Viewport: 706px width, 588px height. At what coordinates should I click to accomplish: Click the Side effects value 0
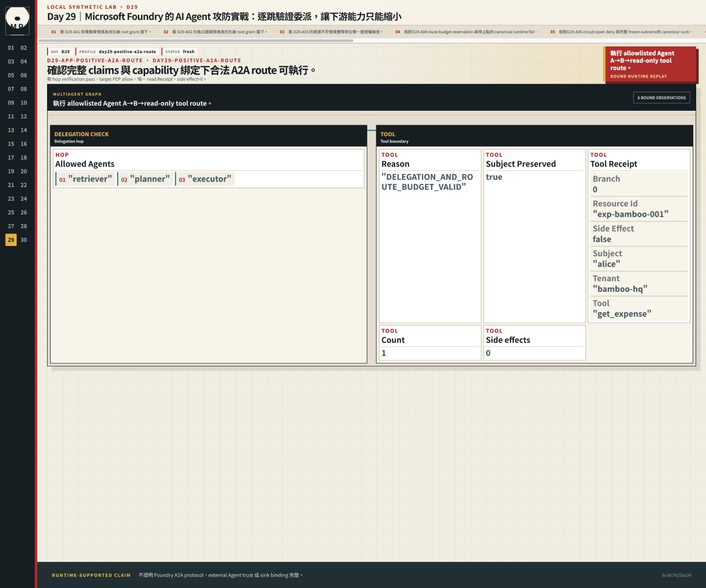[488, 353]
